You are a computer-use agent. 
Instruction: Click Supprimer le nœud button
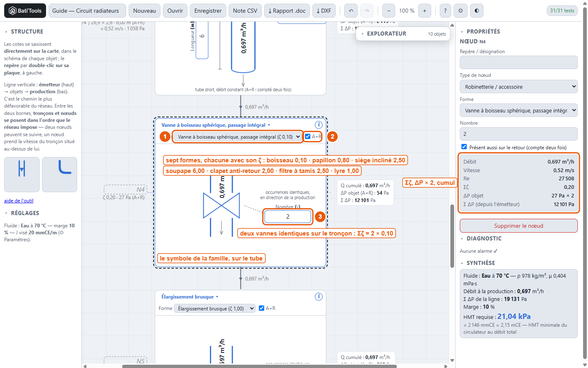[x=519, y=226]
